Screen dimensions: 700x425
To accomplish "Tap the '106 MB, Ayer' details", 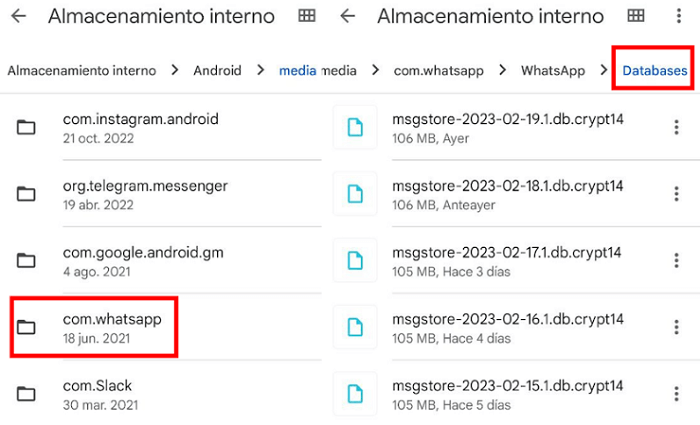I will (430, 138).
